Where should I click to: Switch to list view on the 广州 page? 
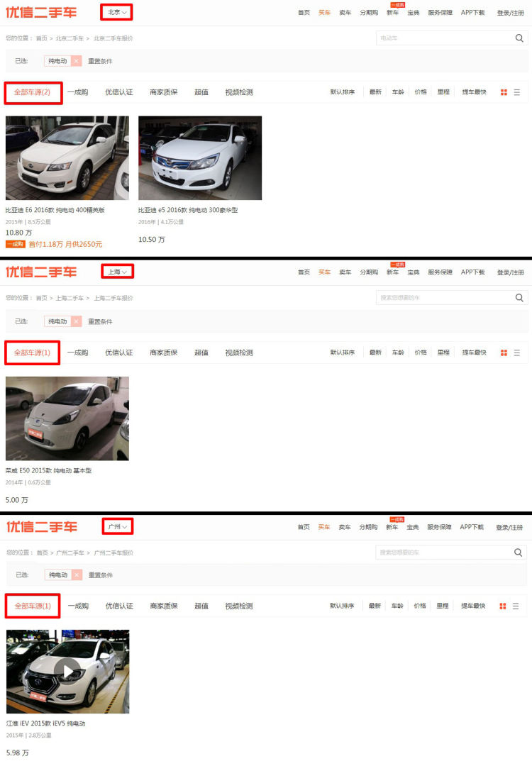[x=516, y=606]
